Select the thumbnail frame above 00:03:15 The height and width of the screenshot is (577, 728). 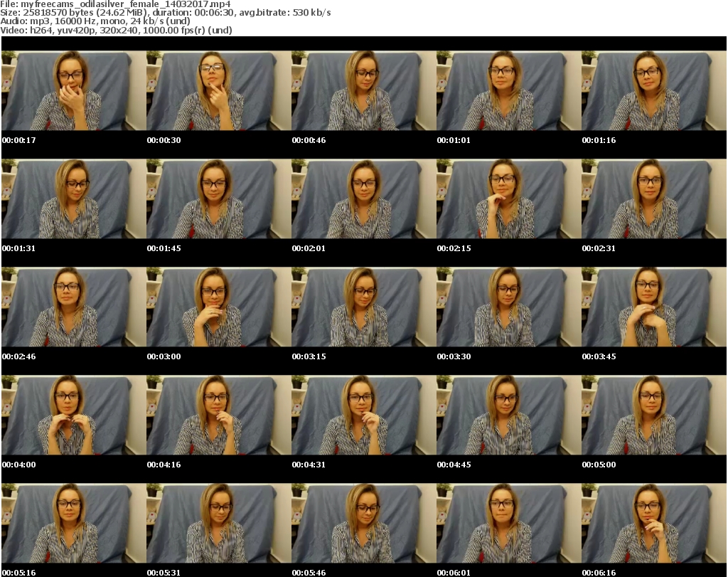point(363,307)
